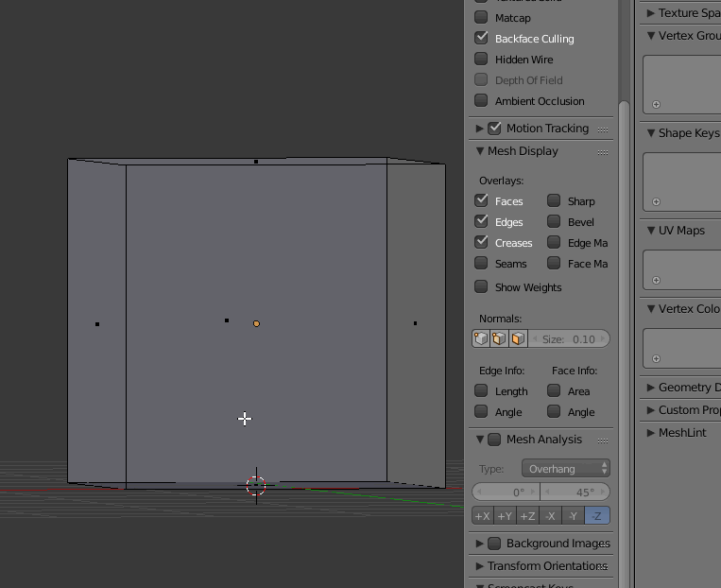Image resolution: width=721 pixels, height=588 pixels.
Task: Open Overhang analysis type dropdown
Action: (x=566, y=468)
